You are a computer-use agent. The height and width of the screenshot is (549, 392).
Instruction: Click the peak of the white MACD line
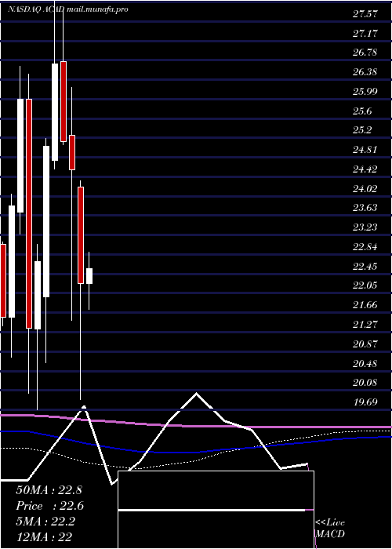point(196,394)
